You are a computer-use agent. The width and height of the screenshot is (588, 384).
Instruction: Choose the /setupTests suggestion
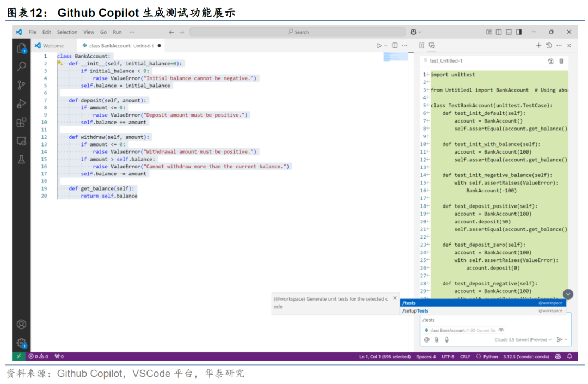(416, 311)
